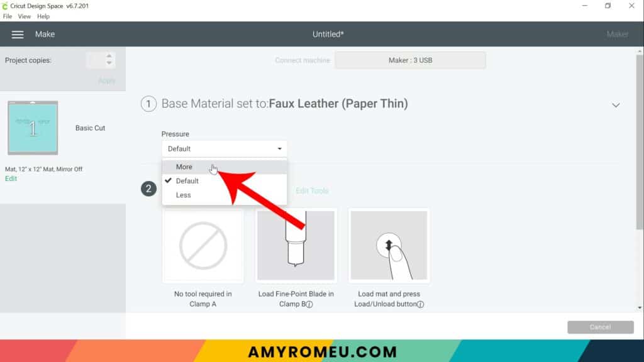Viewport: 644px width, 362px height.
Task: Click the No tool required circle icon
Action: [x=203, y=246]
